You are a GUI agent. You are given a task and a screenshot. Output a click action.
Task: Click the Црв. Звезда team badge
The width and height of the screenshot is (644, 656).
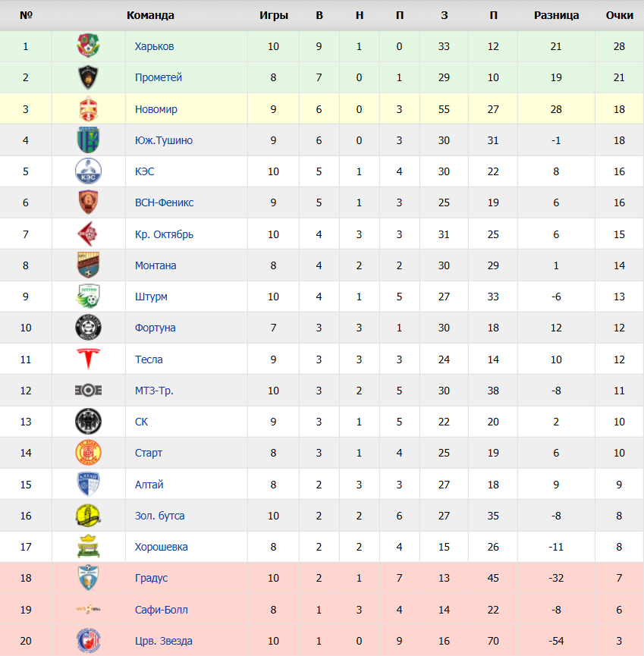pos(88,641)
